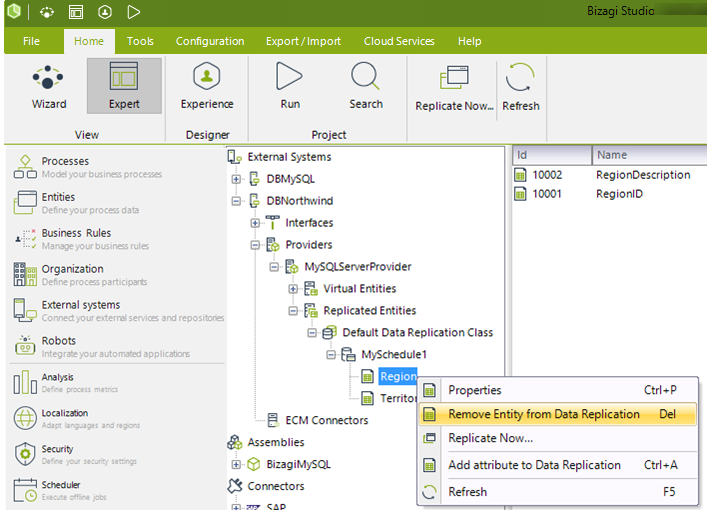Image resolution: width=707 pixels, height=510 pixels.
Task: Open the Entities module
Action: tap(77, 203)
